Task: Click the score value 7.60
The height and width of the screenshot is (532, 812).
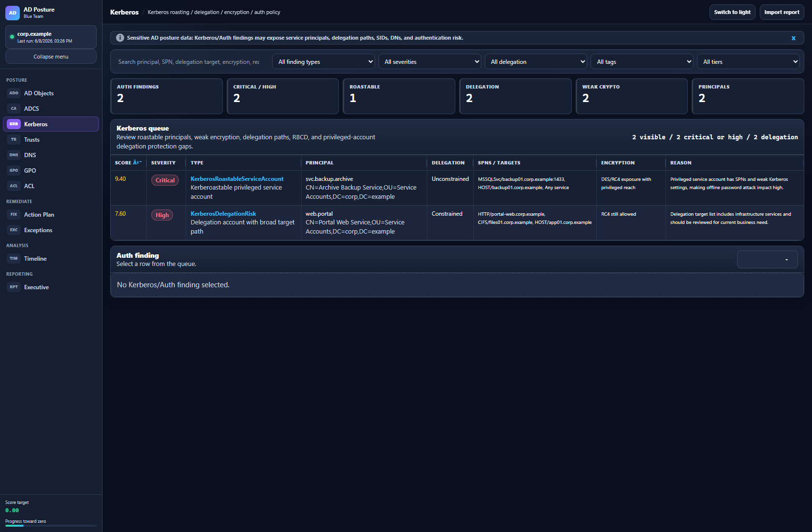Action: 120,214
